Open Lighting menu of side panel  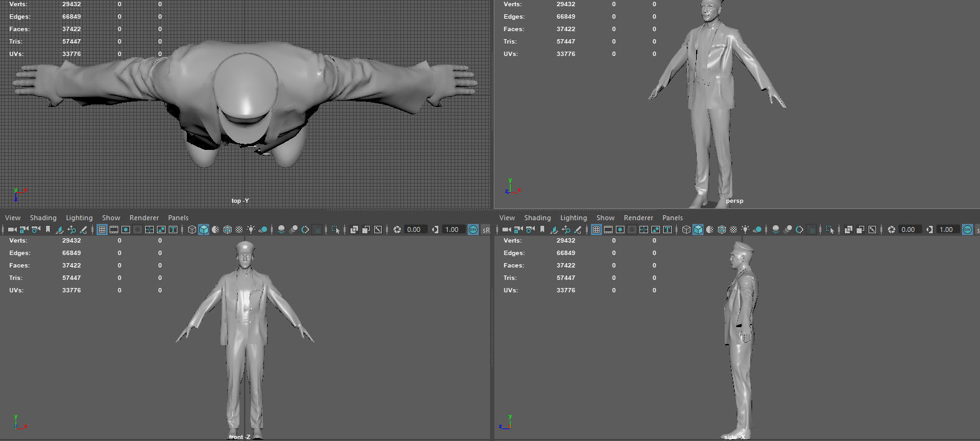click(573, 218)
